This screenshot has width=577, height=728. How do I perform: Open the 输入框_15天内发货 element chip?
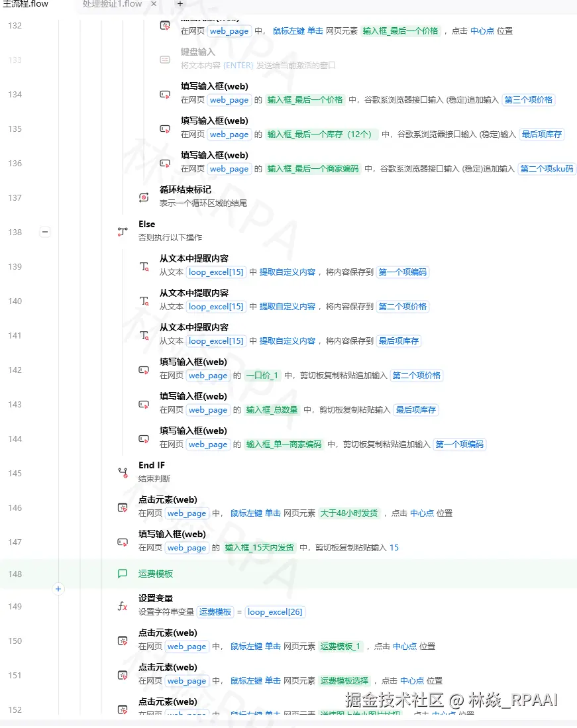(x=260, y=547)
